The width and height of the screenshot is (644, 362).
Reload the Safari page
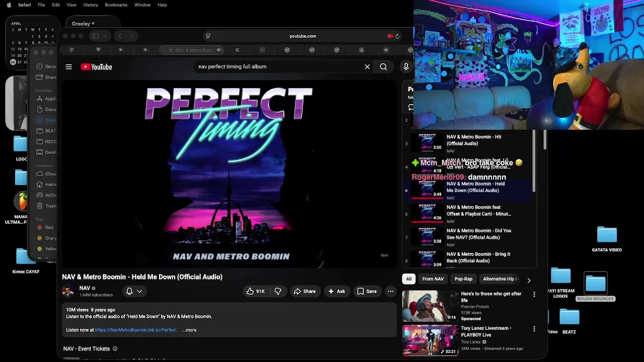click(397, 36)
